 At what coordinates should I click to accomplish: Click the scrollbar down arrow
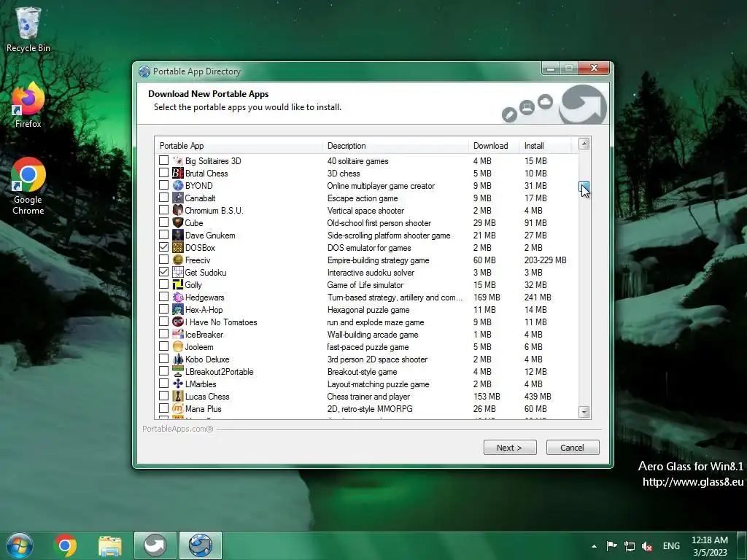pos(584,412)
